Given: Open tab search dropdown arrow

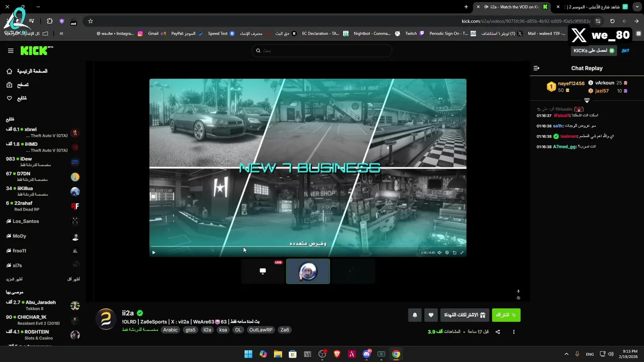Looking at the screenshot, I should coord(637,7).
